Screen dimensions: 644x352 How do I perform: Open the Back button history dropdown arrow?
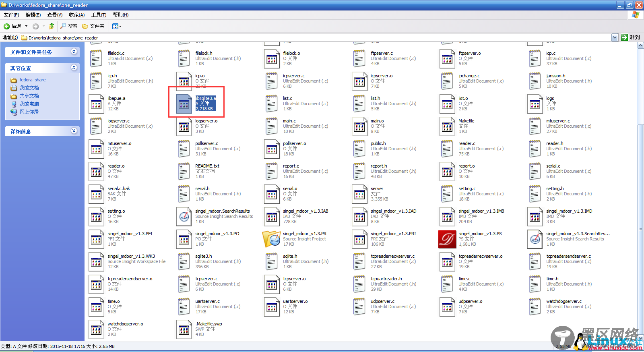tap(27, 26)
